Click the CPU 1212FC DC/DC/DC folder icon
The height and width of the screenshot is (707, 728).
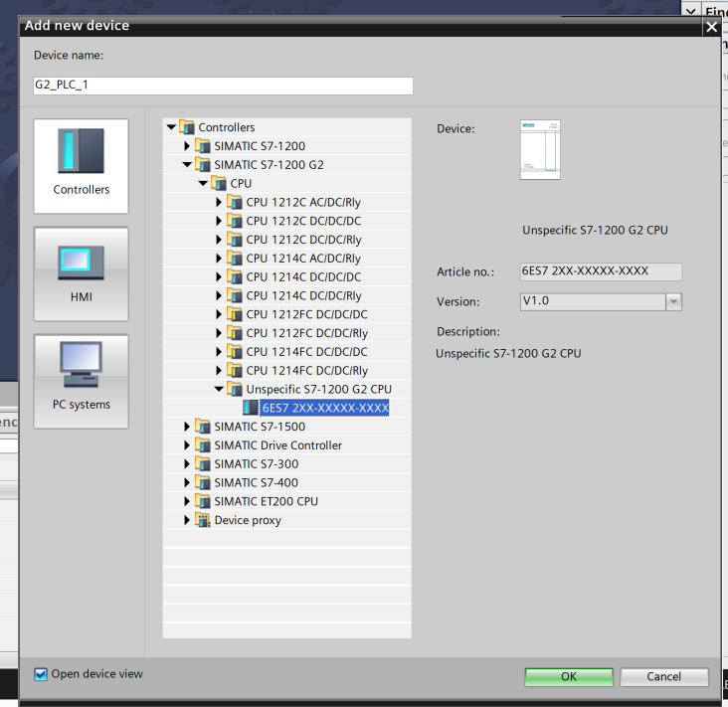235,314
